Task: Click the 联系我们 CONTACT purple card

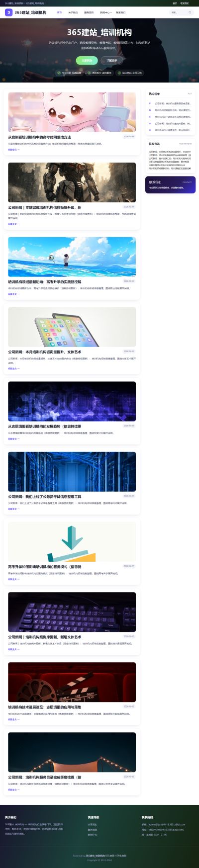Action: (x=170, y=184)
